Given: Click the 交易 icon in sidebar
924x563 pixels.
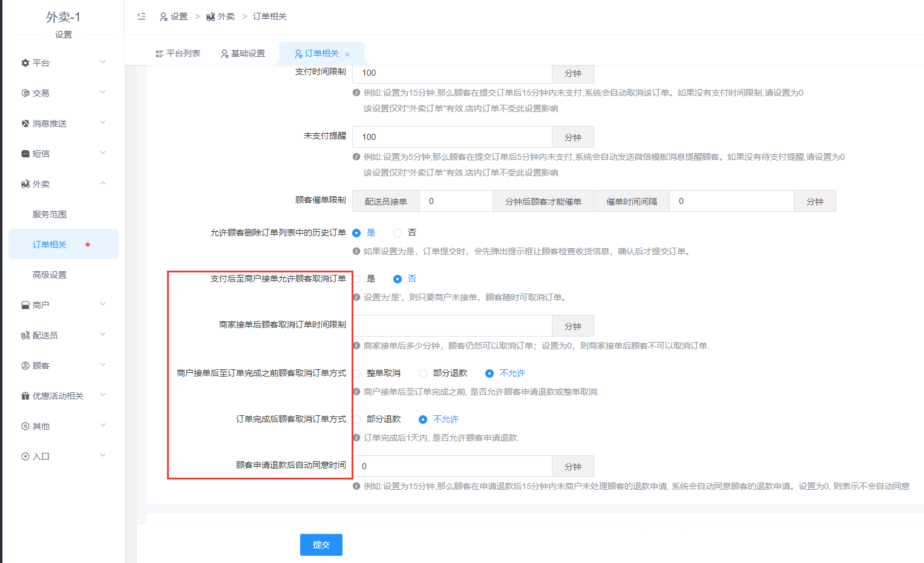Looking at the screenshot, I should pyautogui.click(x=25, y=93).
